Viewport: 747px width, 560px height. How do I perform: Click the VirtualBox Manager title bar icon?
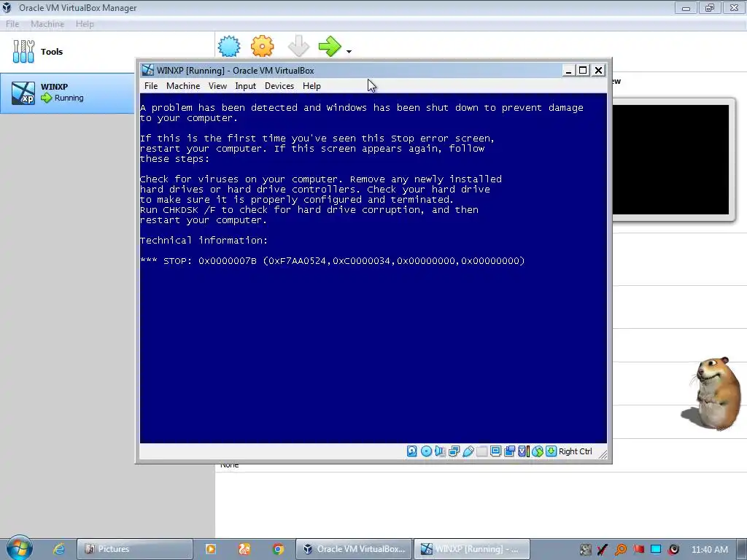(7, 7)
